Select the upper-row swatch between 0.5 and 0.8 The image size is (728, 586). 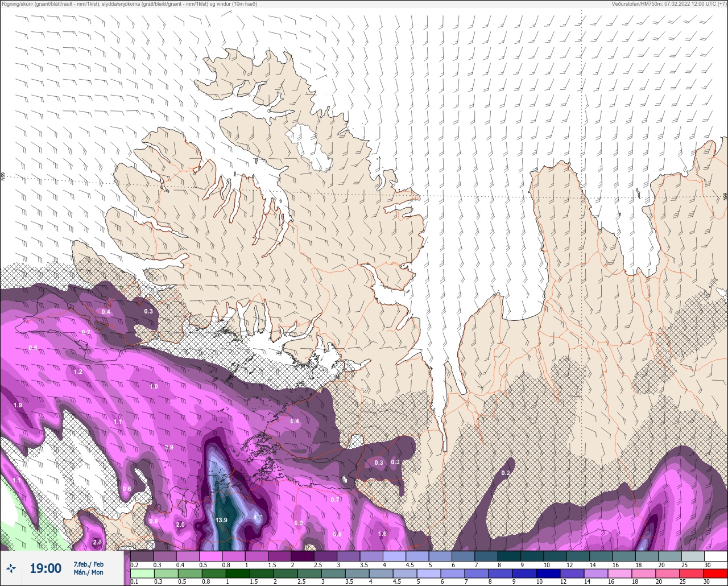tap(211, 556)
